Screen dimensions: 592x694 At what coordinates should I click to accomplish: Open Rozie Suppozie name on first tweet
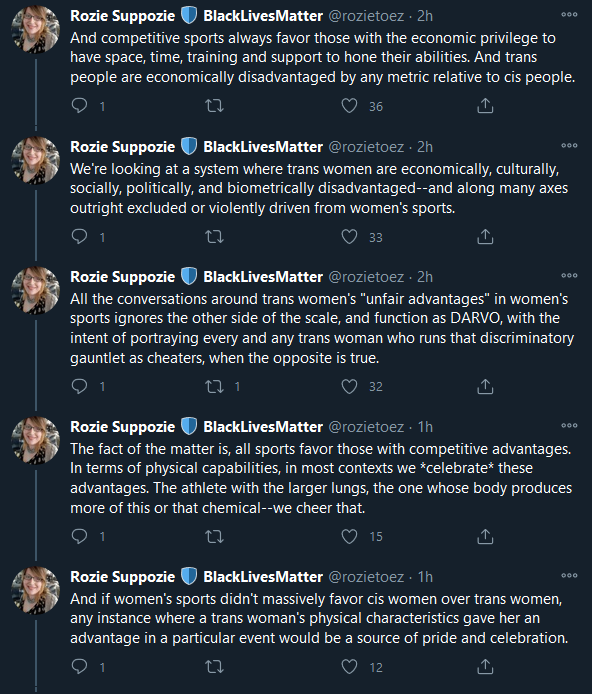click(x=123, y=16)
